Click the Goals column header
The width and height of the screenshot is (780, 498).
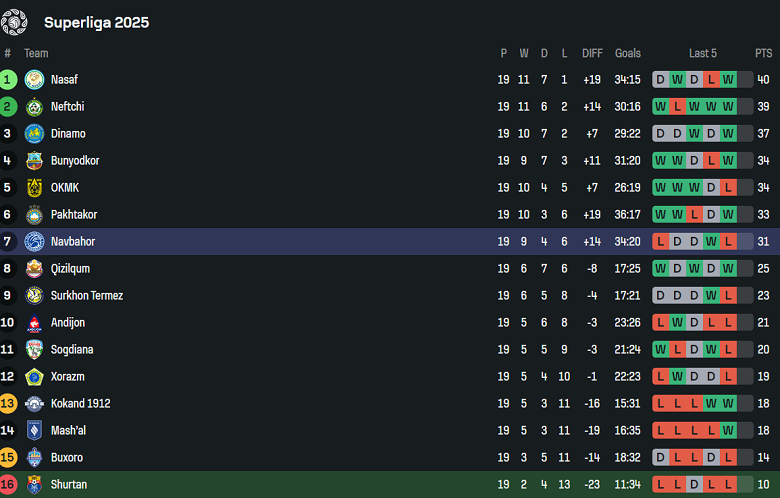(628, 53)
